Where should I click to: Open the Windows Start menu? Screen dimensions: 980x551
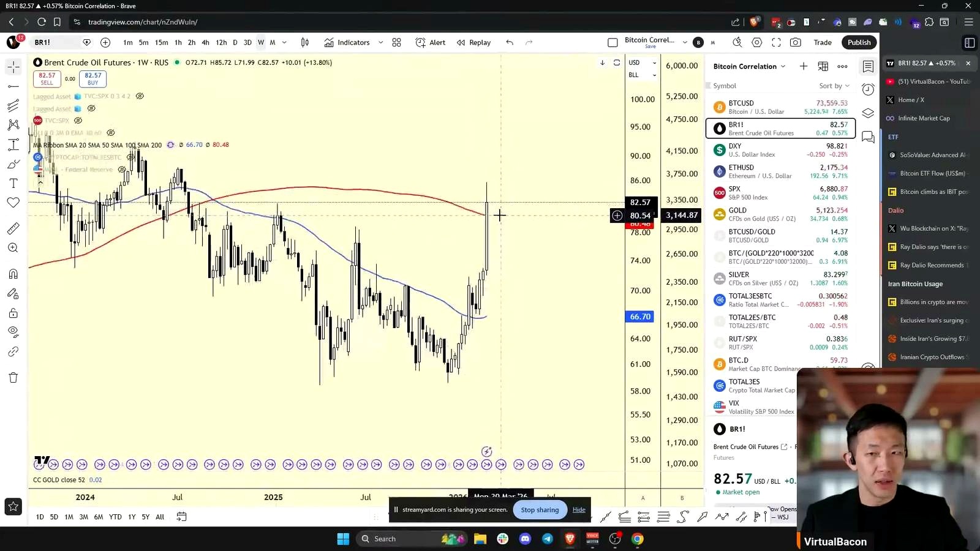click(x=343, y=539)
